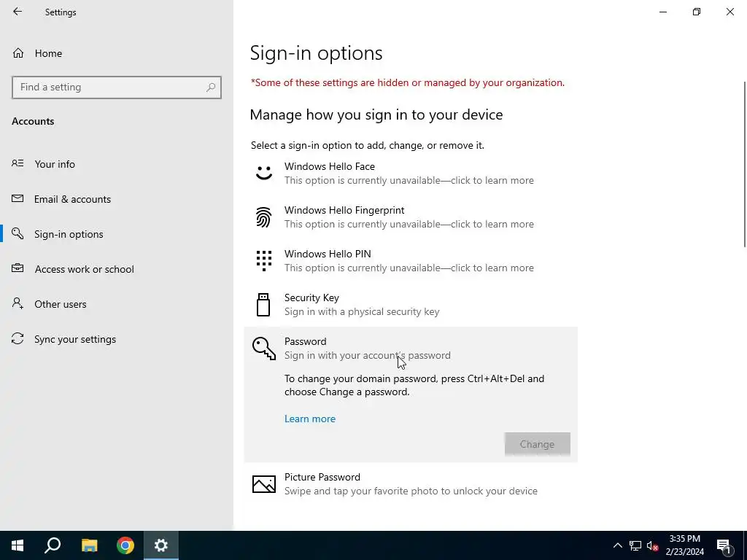
Task: Expand the Windows Hello Face option
Action: (x=411, y=174)
